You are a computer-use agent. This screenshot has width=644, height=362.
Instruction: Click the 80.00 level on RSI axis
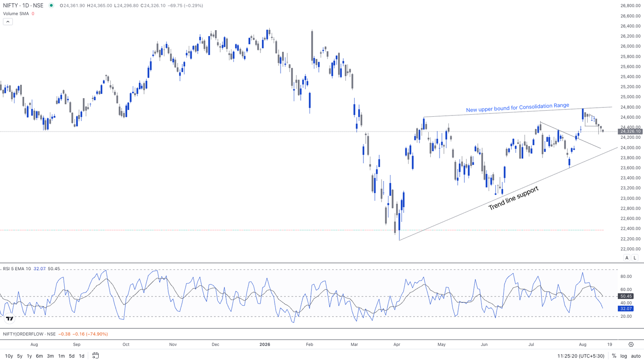click(x=626, y=276)
